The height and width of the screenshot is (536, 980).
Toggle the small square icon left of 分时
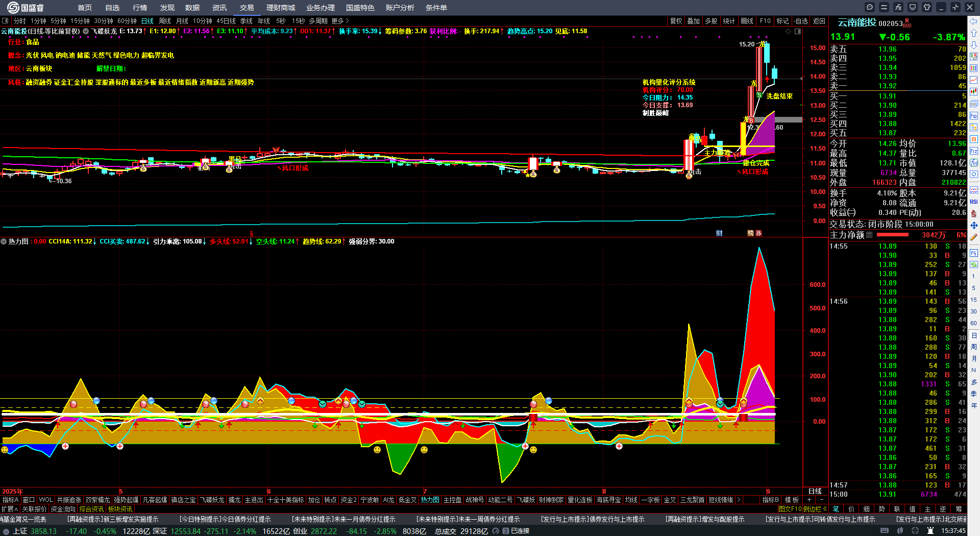5,21
